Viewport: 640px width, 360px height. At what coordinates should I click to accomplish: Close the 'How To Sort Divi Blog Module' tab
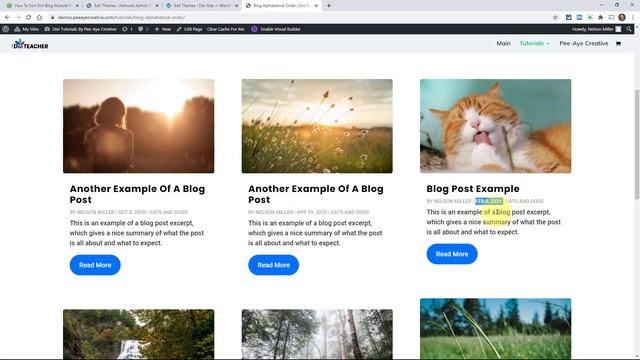pyautogui.click(x=77, y=6)
